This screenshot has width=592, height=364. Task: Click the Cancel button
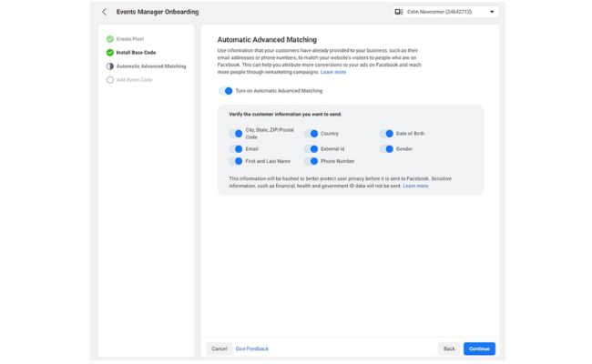point(219,349)
